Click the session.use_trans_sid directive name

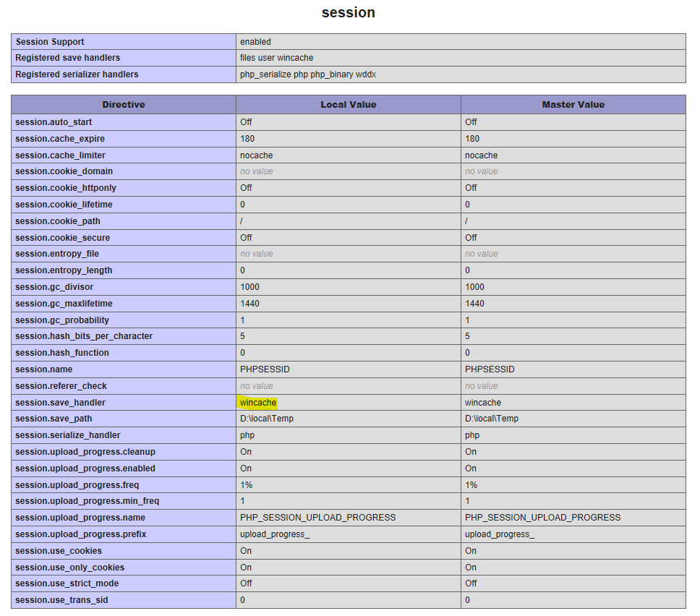point(61,600)
